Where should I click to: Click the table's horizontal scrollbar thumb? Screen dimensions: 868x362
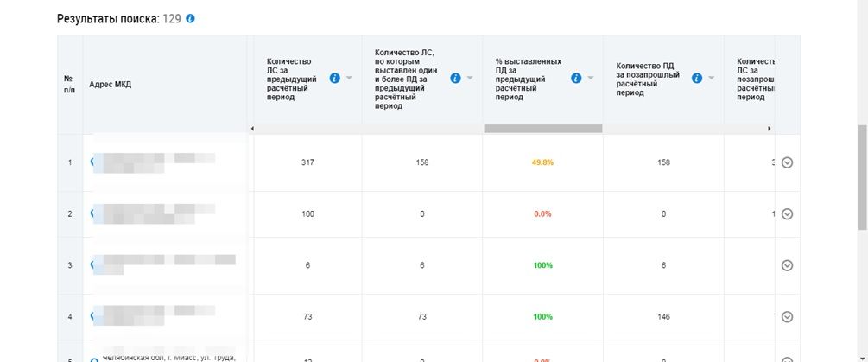click(x=542, y=129)
